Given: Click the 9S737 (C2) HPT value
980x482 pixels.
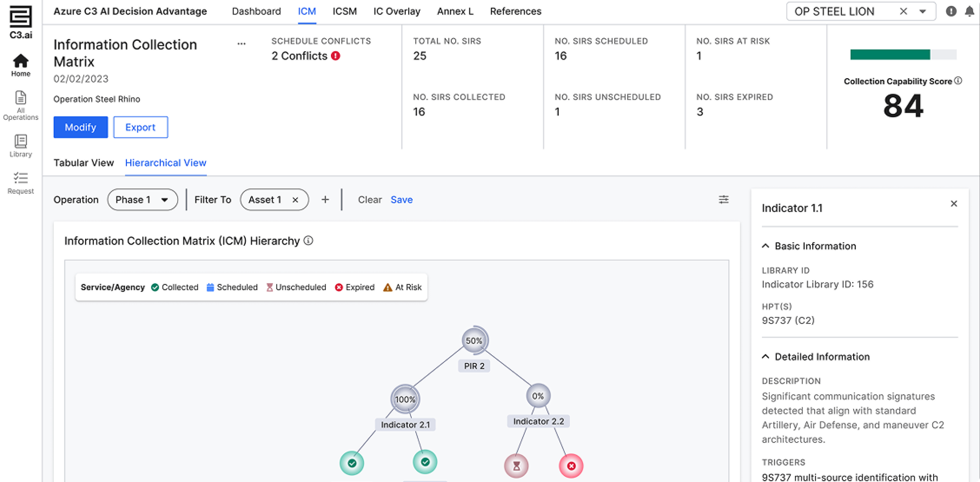Looking at the screenshot, I should click(788, 320).
